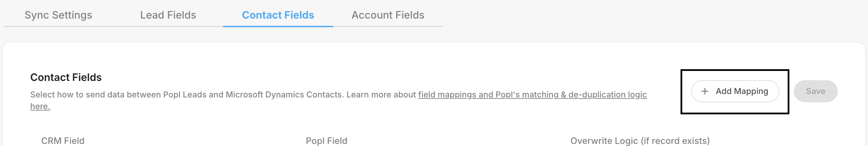Click the blue underline beneath Contact Fields tab
Image resolution: width=868 pixels, height=146 pixels.
point(278,26)
